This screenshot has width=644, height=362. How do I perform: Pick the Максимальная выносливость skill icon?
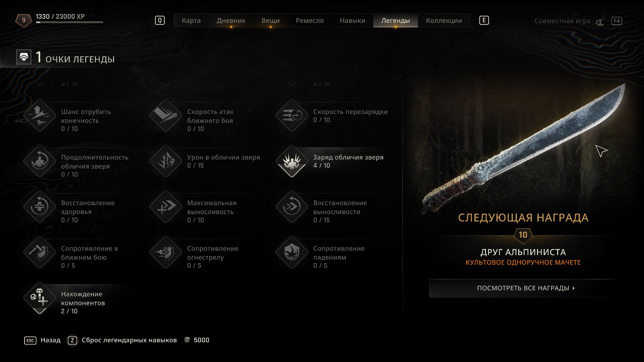[166, 207]
